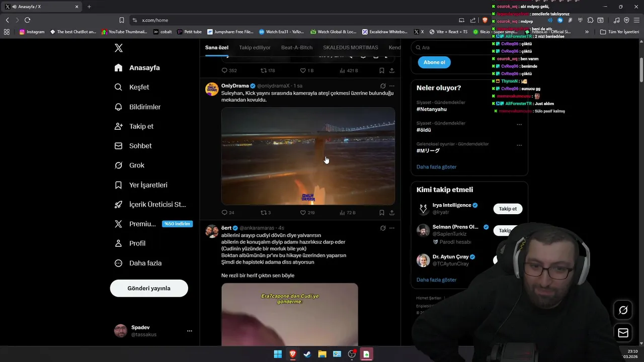The image size is (644, 362).
Task: Open Anasayfa from the sidebar
Action: pyautogui.click(x=137, y=68)
